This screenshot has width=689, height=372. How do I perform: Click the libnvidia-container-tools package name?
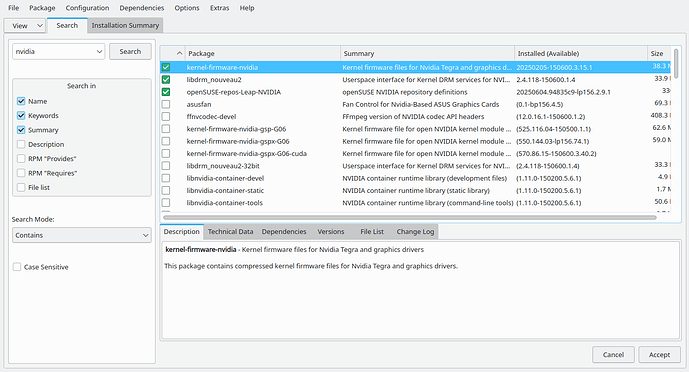(x=225, y=202)
